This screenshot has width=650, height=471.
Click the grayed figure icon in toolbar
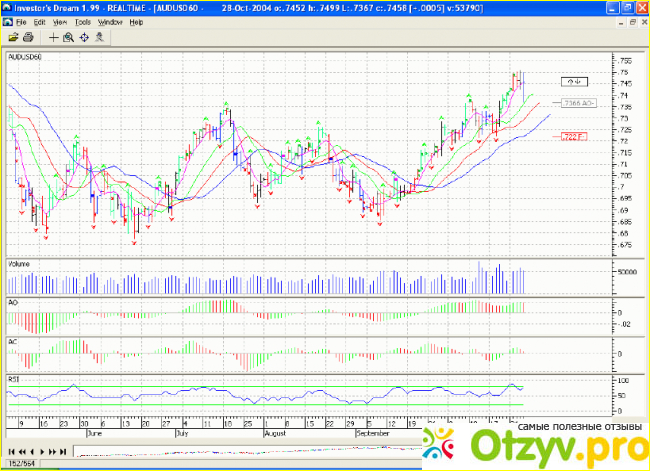click(100, 37)
